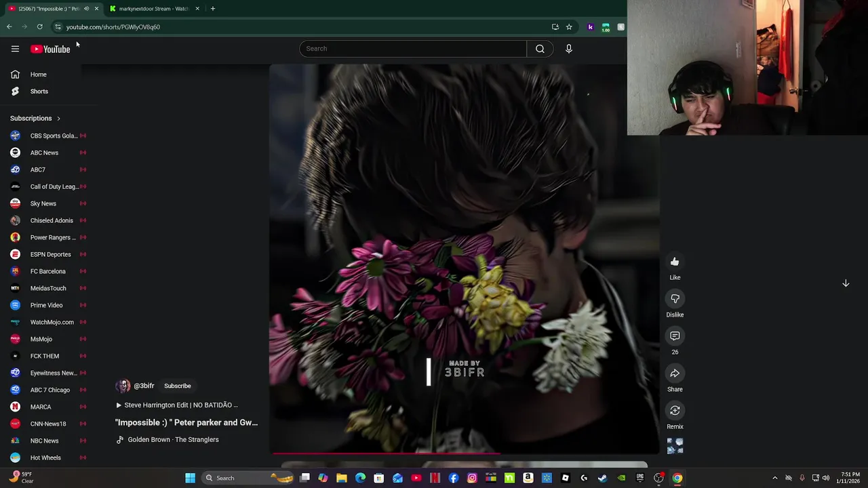Open MARCA channel
This screenshot has height=488, width=868.
coord(47,407)
